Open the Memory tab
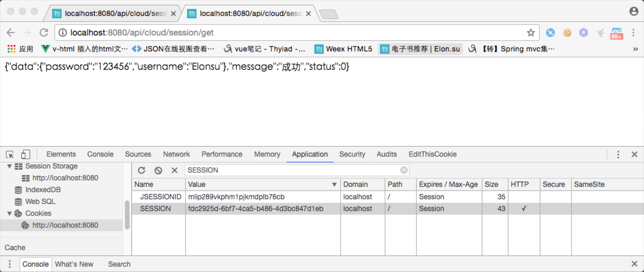This screenshot has height=272, width=644. pyautogui.click(x=267, y=154)
